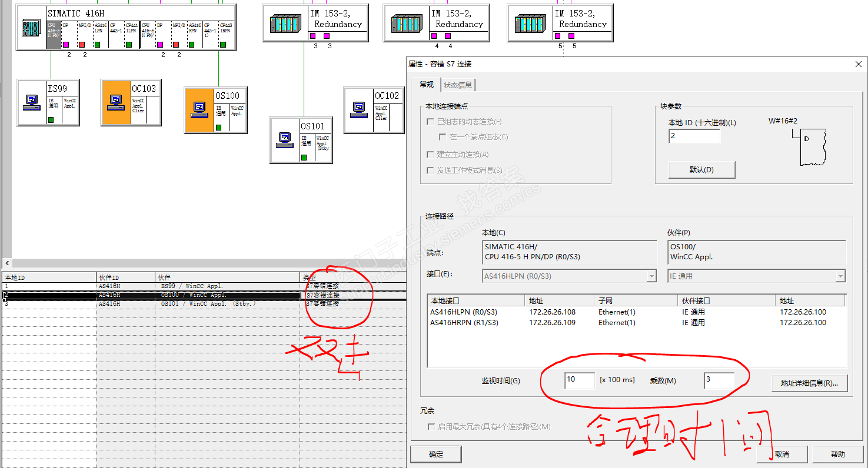Click the 乘数(M) input field
868x468 pixels.
[719, 380]
